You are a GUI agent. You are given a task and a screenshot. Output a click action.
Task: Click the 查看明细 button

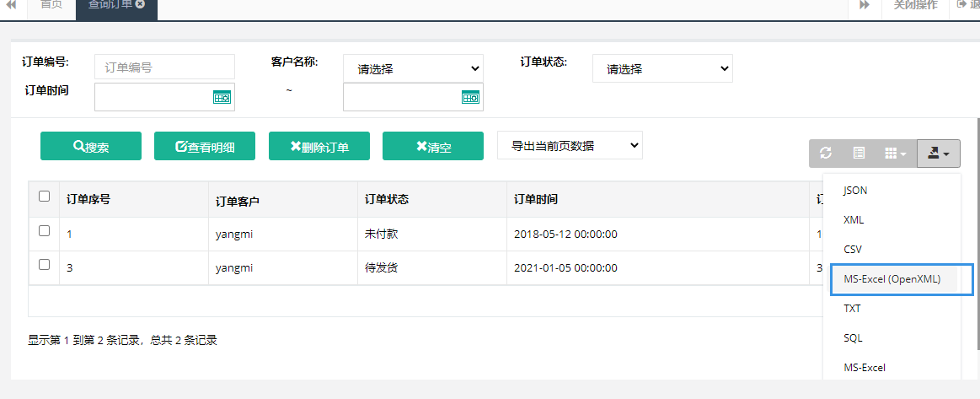(205, 146)
